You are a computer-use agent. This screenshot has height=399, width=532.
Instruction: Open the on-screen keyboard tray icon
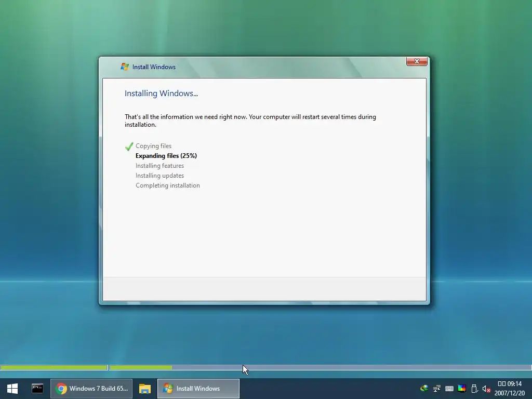pyautogui.click(x=449, y=389)
